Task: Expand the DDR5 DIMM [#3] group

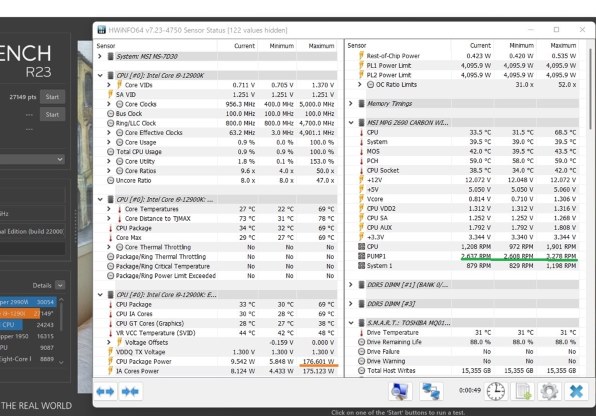Action: 351,303
